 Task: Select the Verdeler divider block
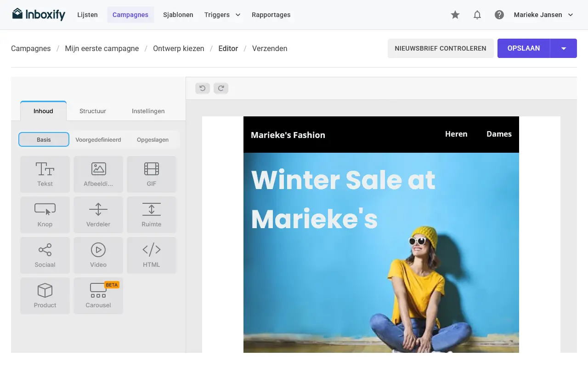click(98, 215)
